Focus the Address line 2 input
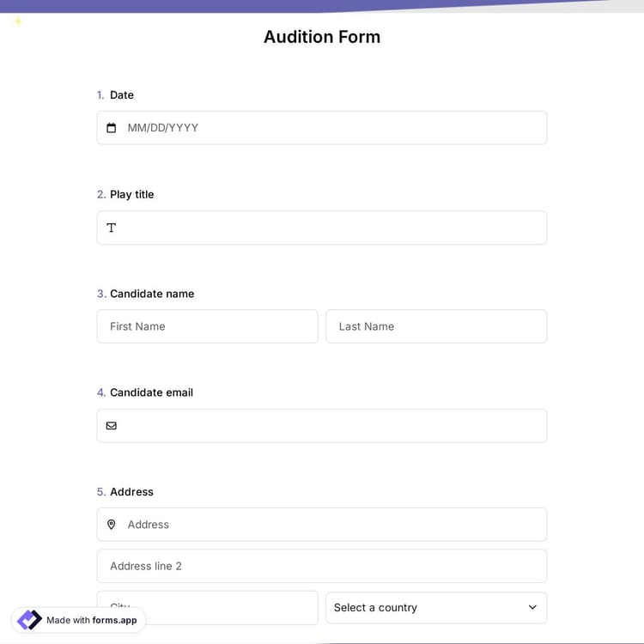Screen dimensions: 644x644 (321, 566)
